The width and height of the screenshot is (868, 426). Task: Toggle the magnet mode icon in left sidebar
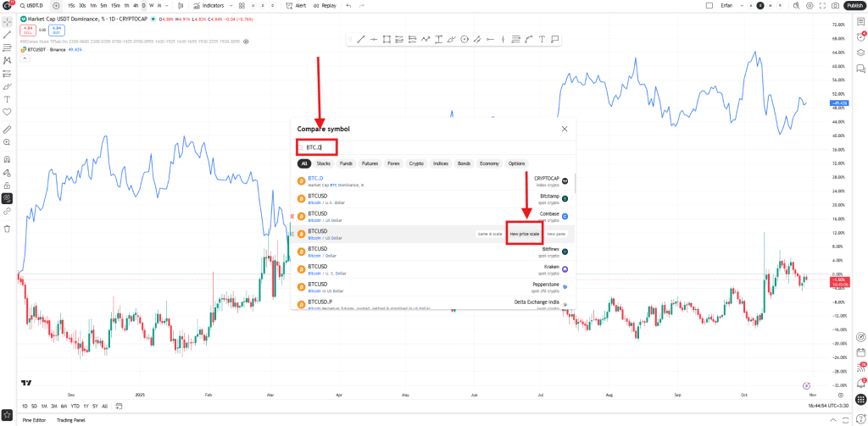pyautogui.click(x=7, y=158)
